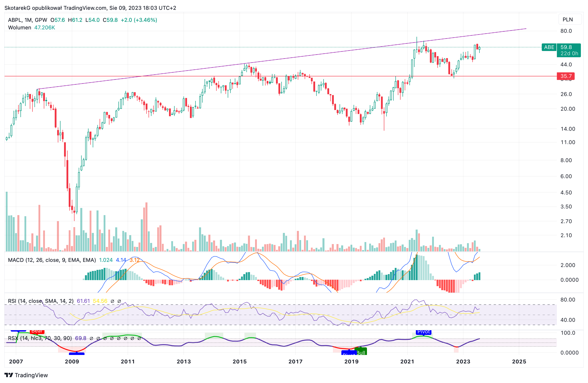The image size is (588, 383).
Task: Click the 2023 label on the time axis
Action: (463, 361)
